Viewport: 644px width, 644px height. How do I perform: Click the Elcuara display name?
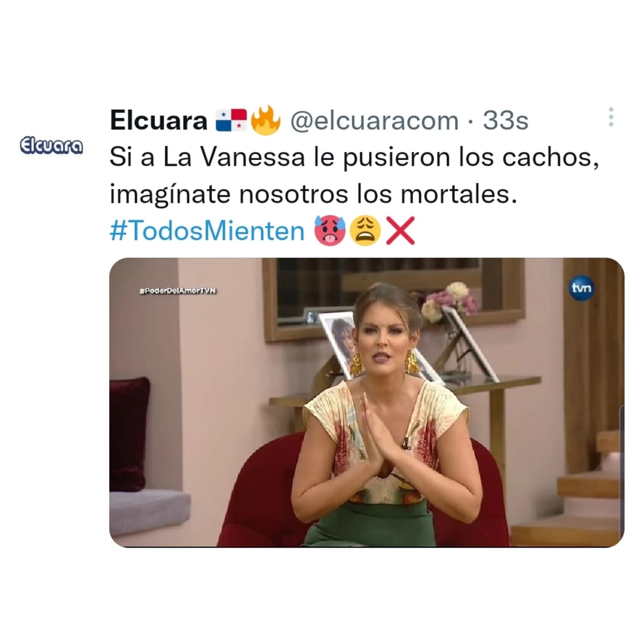[158, 120]
